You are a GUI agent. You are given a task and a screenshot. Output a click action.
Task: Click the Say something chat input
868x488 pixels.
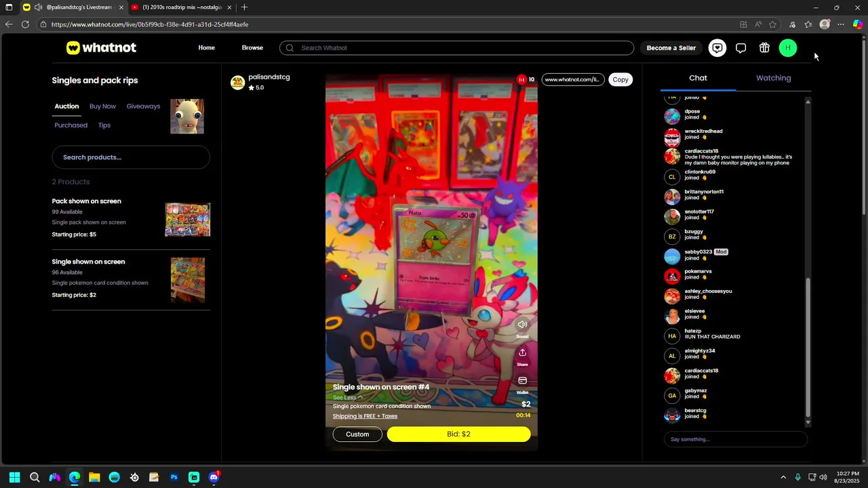click(x=736, y=439)
